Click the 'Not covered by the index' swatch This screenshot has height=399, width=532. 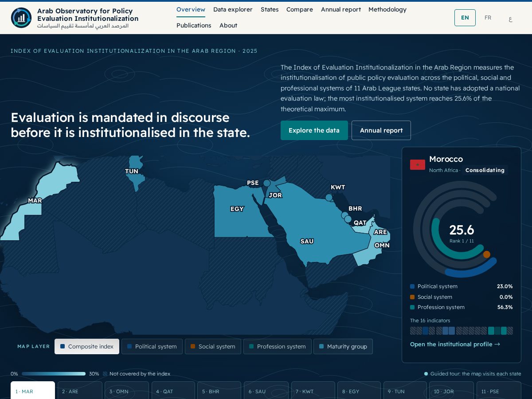(105, 374)
